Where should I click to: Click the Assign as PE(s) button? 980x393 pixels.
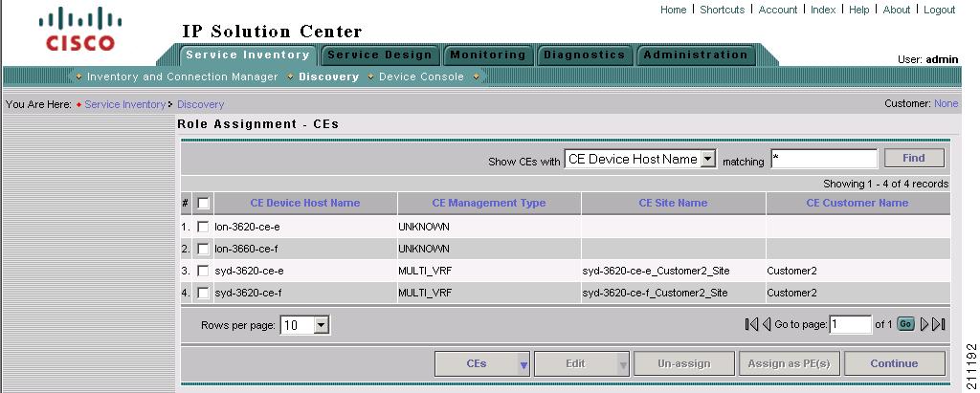pyautogui.click(x=789, y=363)
